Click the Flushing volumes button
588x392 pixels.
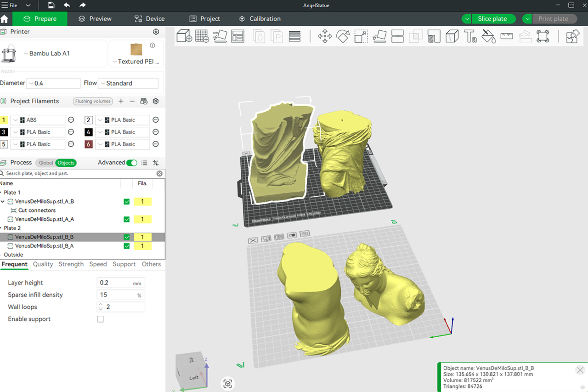pyautogui.click(x=93, y=101)
